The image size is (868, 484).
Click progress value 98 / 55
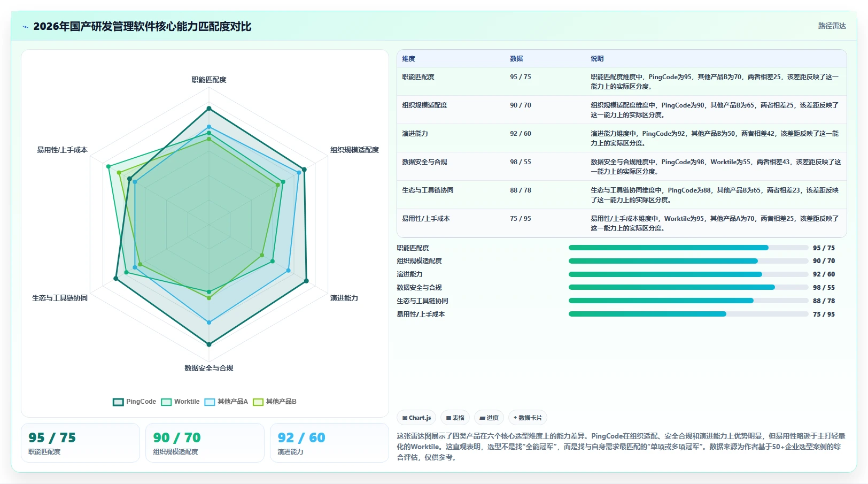(x=824, y=288)
